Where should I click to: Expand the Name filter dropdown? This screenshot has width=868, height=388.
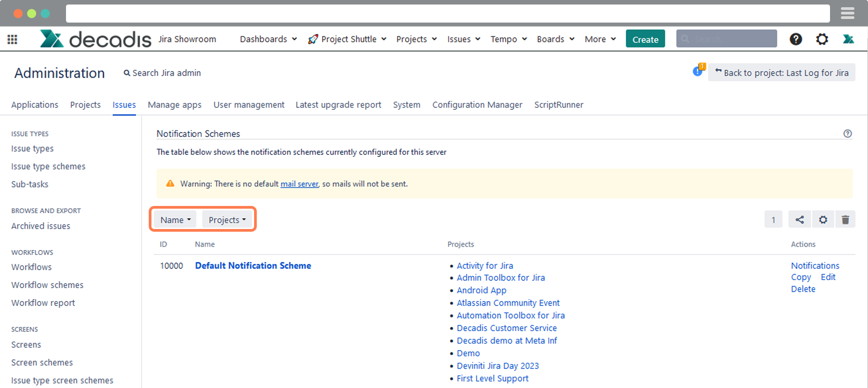(175, 220)
